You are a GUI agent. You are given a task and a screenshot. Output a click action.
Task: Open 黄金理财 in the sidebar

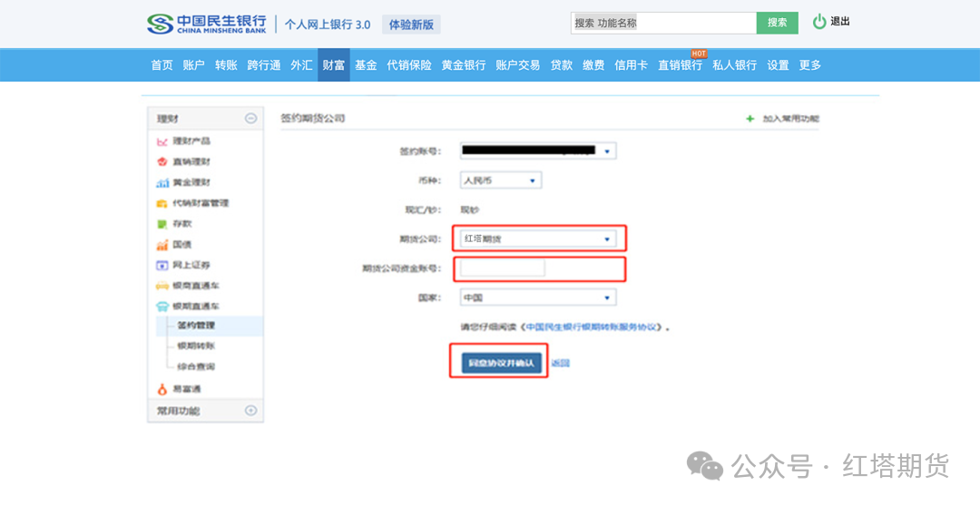click(191, 182)
